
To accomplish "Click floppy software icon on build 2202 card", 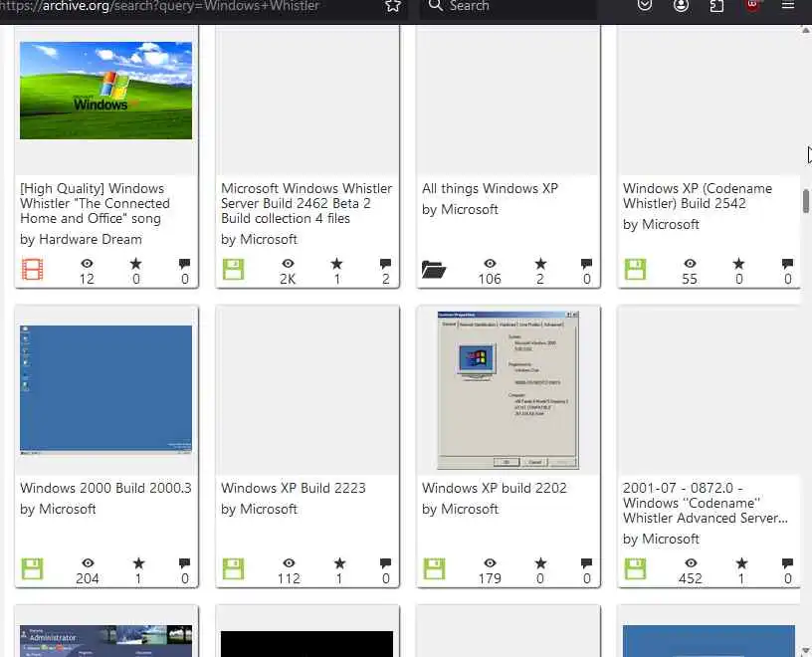I will [x=434, y=569].
